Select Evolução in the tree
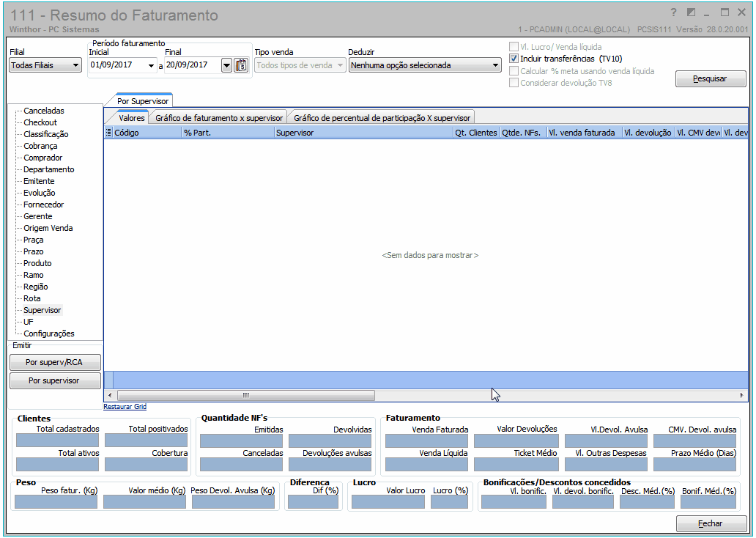The height and width of the screenshot is (538, 756). 40,193
